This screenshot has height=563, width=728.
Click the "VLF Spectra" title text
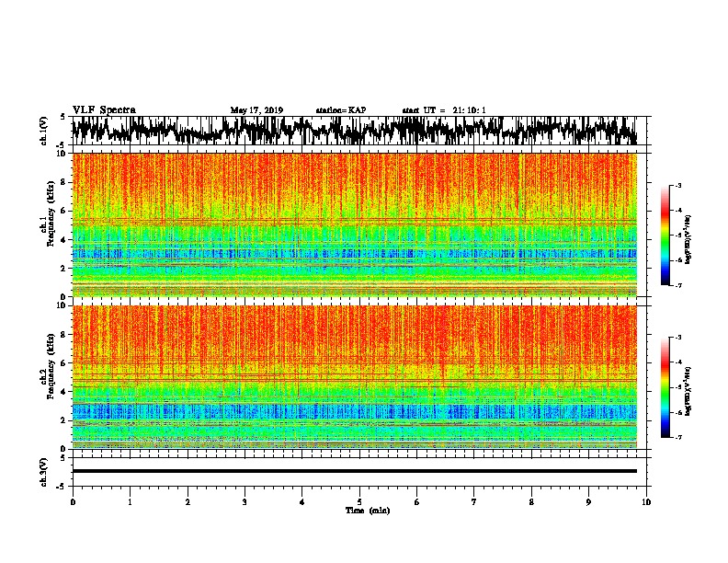point(104,109)
